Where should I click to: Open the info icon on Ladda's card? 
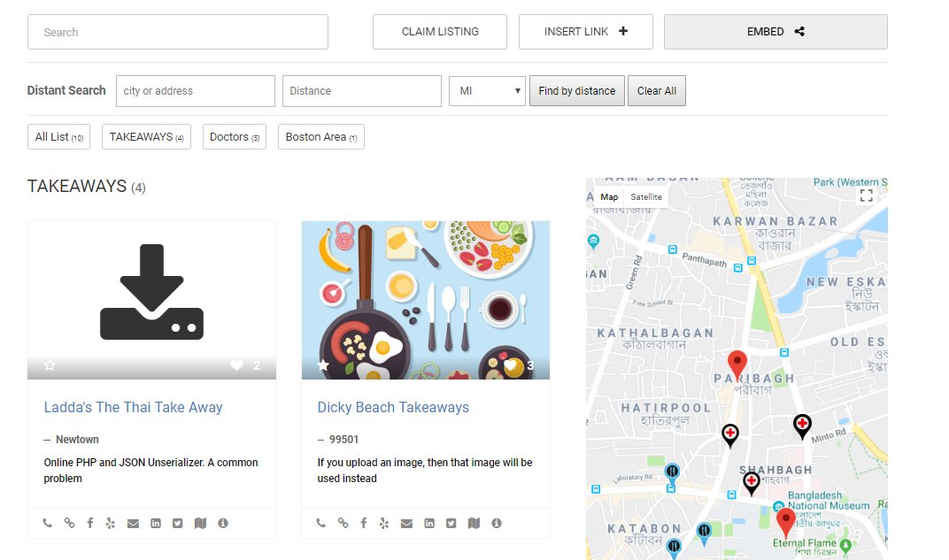[x=223, y=523]
